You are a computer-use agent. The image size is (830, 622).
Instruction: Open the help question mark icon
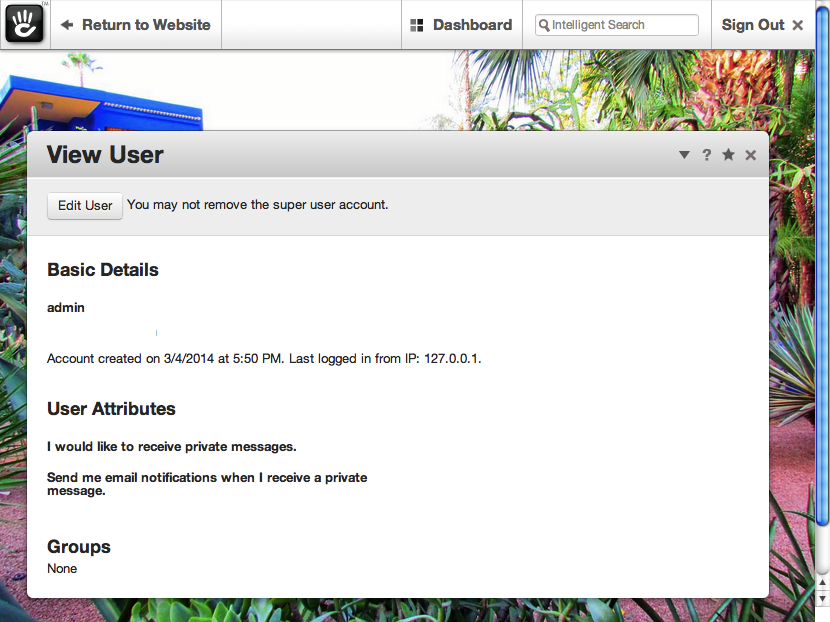(x=706, y=155)
